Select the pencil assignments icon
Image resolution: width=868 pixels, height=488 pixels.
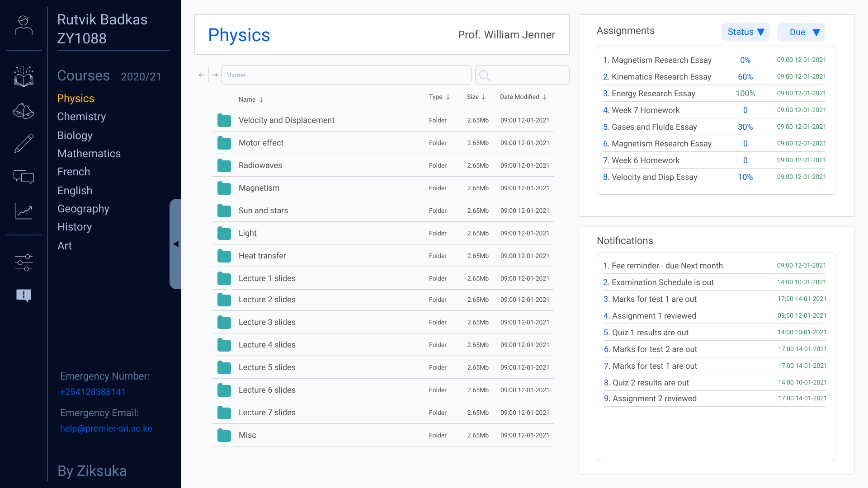click(24, 144)
